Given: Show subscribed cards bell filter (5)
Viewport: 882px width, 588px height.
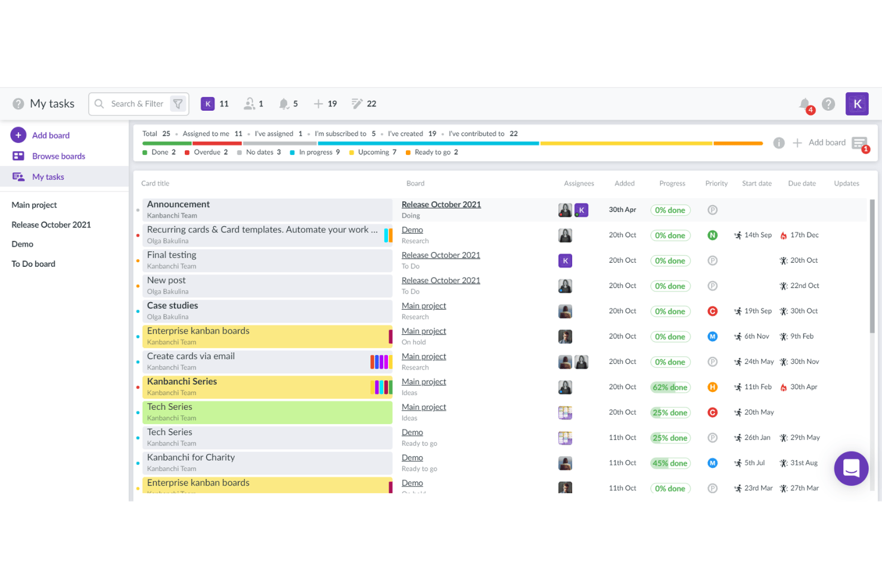Looking at the screenshot, I should coord(288,104).
